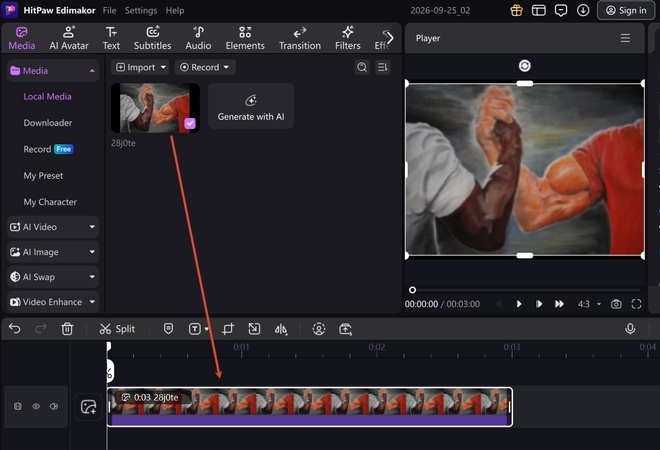Click the microphone voiceover icon
Screen dimensions: 660x450
pos(630,329)
